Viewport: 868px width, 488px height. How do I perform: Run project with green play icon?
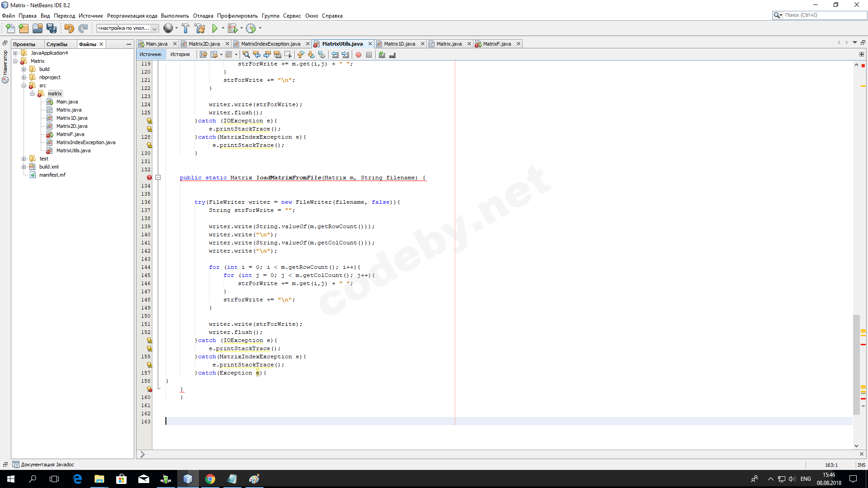tap(215, 28)
